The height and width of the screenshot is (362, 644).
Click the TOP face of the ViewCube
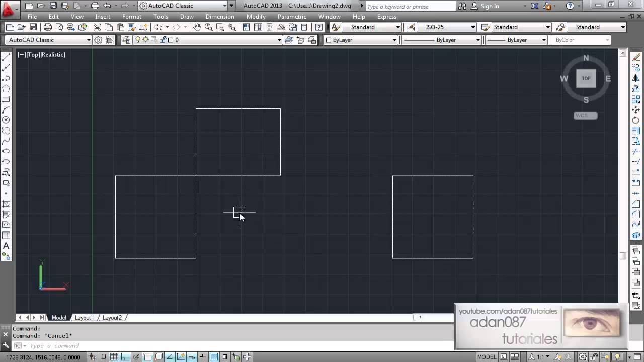tap(586, 79)
